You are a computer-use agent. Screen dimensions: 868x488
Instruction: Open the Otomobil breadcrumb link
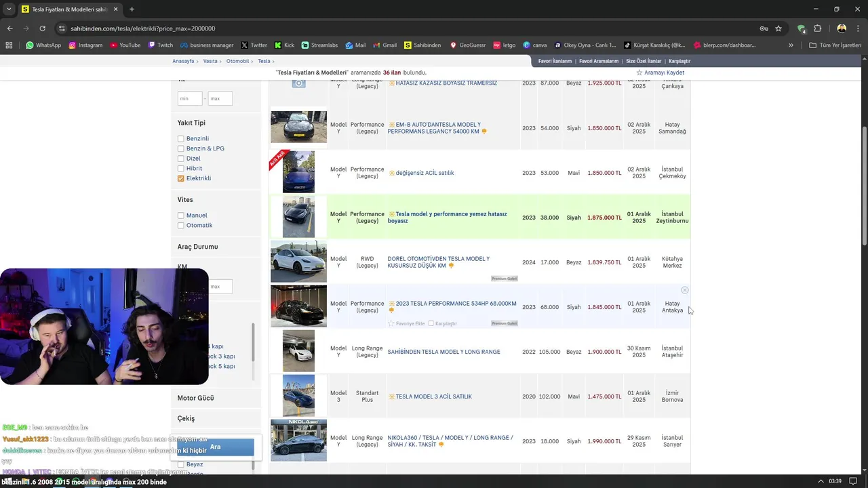click(x=237, y=61)
